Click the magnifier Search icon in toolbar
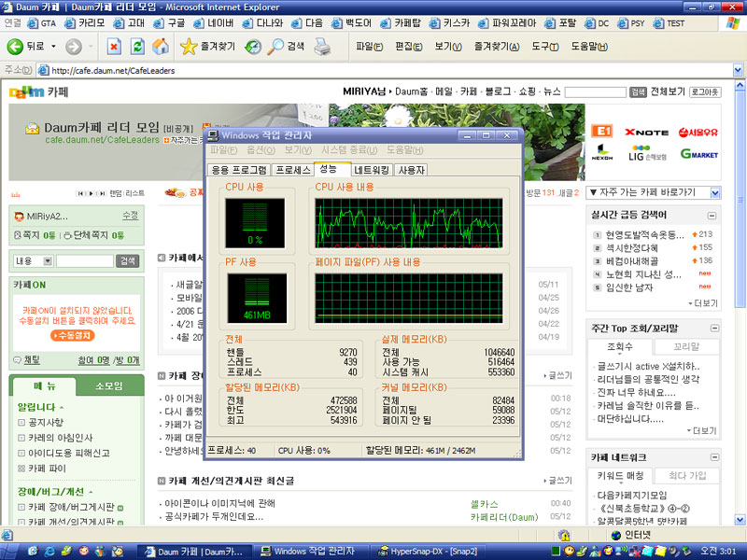Viewport: 747px width, 560px height. [276, 46]
